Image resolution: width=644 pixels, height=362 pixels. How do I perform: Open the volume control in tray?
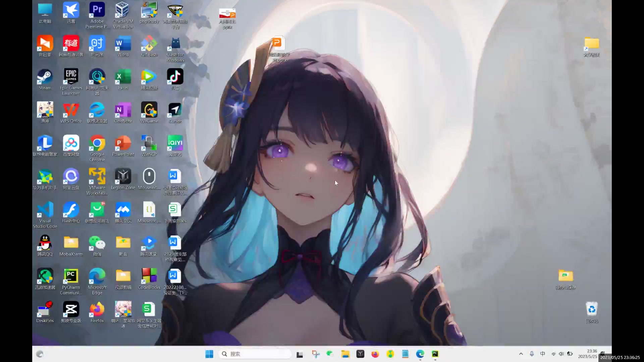pyautogui.click(x=561, y=354)
